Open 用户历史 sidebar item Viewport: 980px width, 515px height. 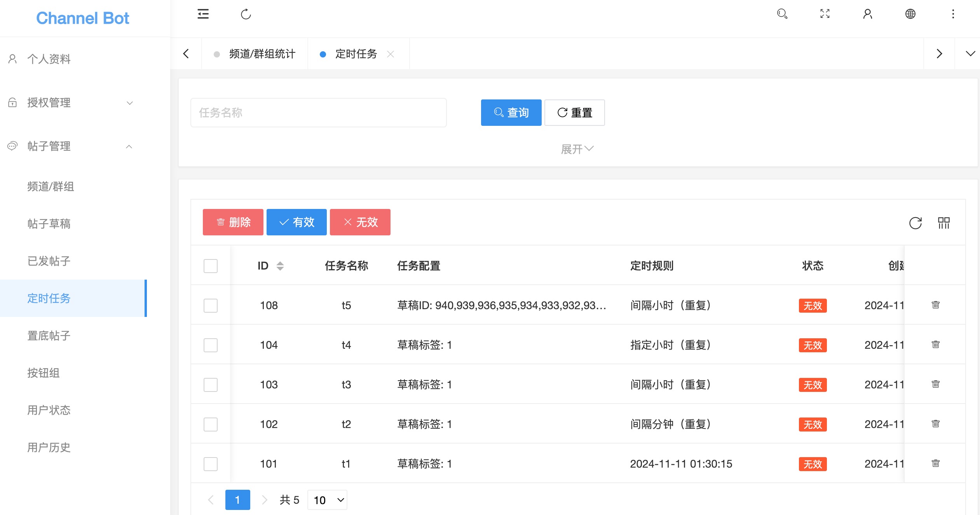73,447
